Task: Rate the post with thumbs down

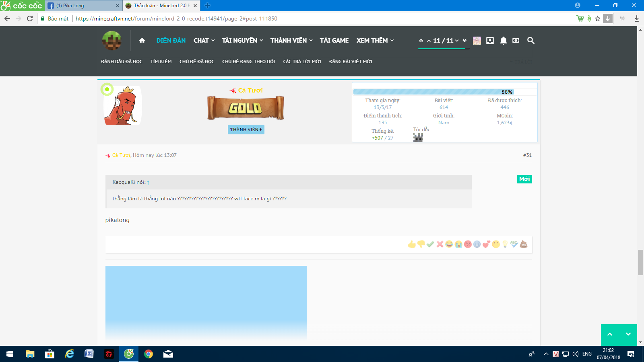Action: coord(421,244)
